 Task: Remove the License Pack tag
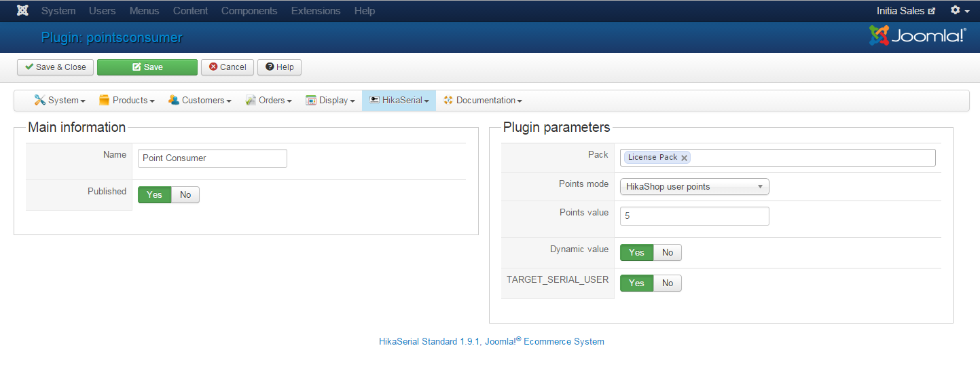tap(684, 158)
